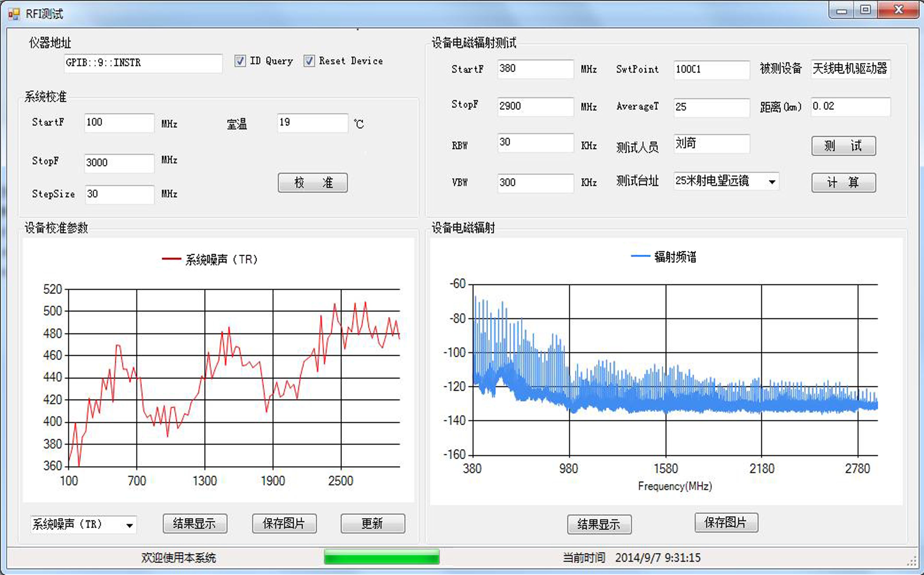Click the red 系统噪声 (TR) legend line
The width and height of the screenshot is (924, 575).
[171, 259]
